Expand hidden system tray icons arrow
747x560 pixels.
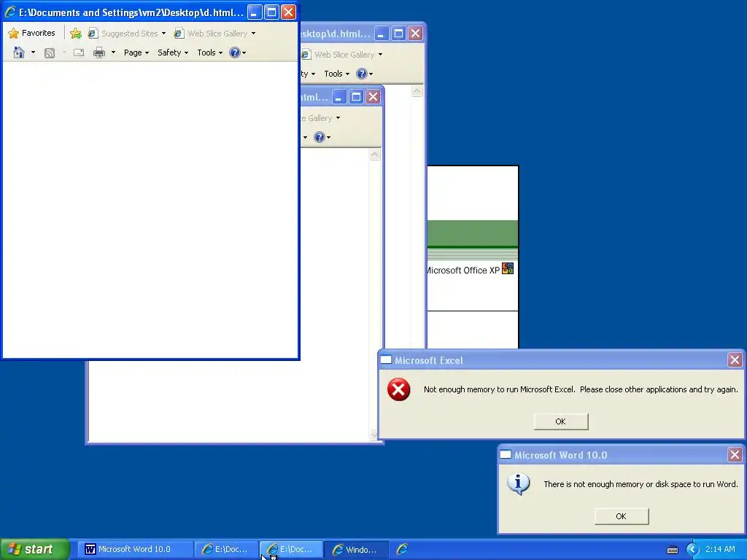point(692,550)
